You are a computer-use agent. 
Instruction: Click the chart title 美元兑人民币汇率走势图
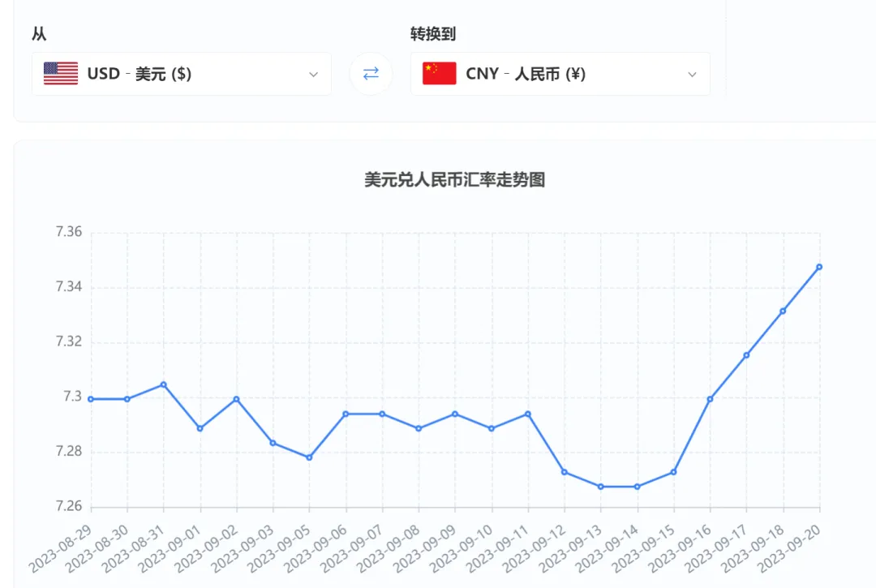455,180
